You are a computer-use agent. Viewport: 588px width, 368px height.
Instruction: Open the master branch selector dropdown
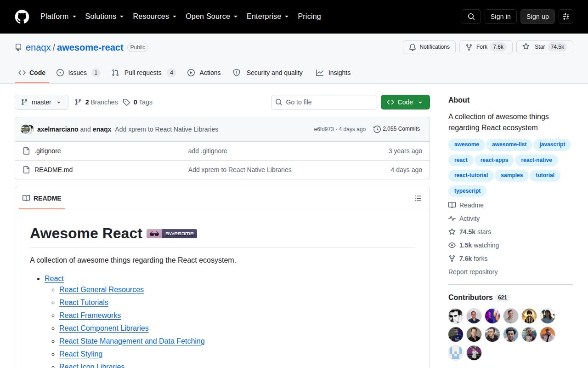(x=41, y=102)
